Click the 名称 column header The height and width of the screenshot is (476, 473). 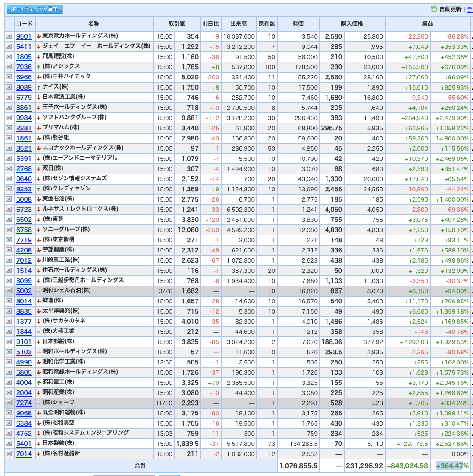[x=94, y=24]
